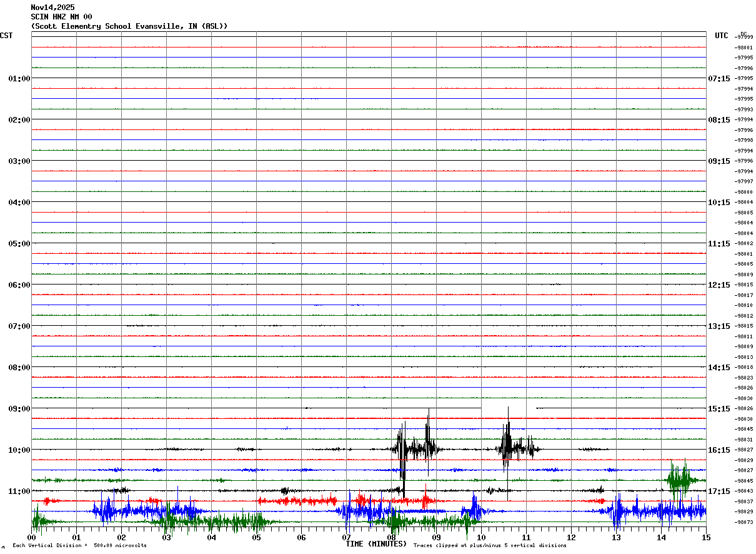Click the DC offset value -98037

tap(744, 501)
